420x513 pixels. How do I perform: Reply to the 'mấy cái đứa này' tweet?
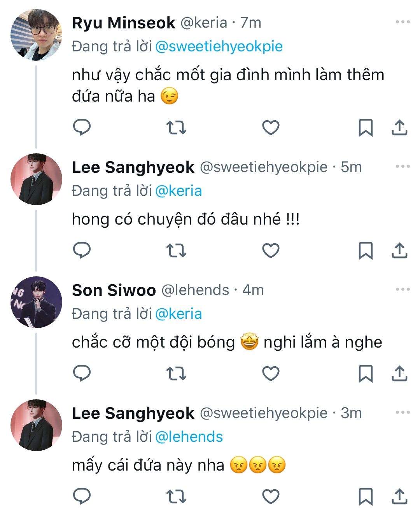coord(82,496)
